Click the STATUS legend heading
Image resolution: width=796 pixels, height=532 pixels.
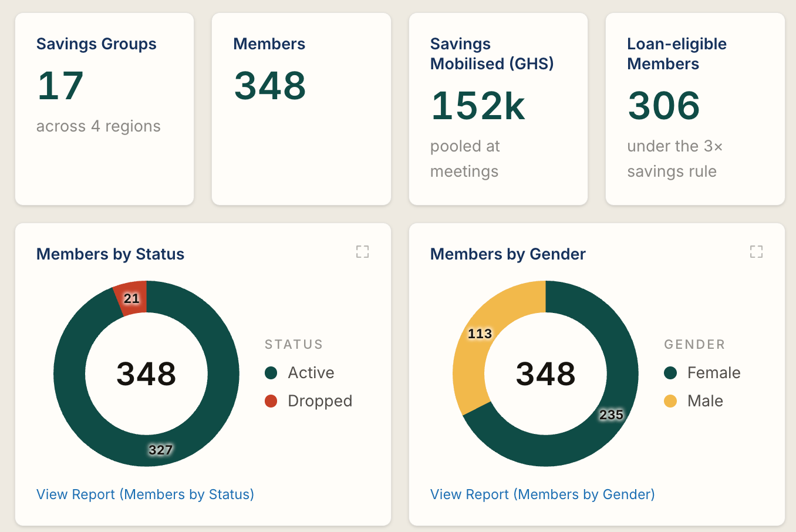(294, 345)
